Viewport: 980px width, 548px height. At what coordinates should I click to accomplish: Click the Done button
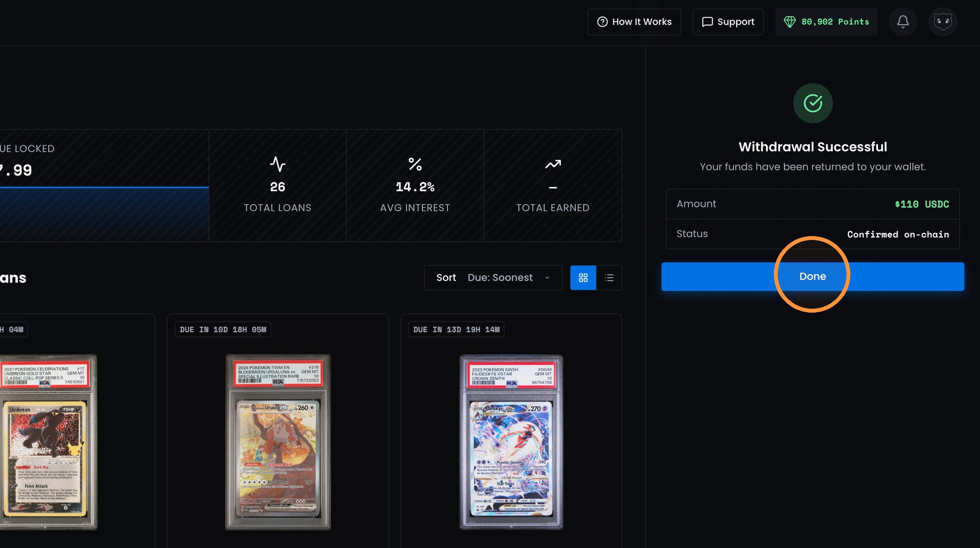coord(813,276)
